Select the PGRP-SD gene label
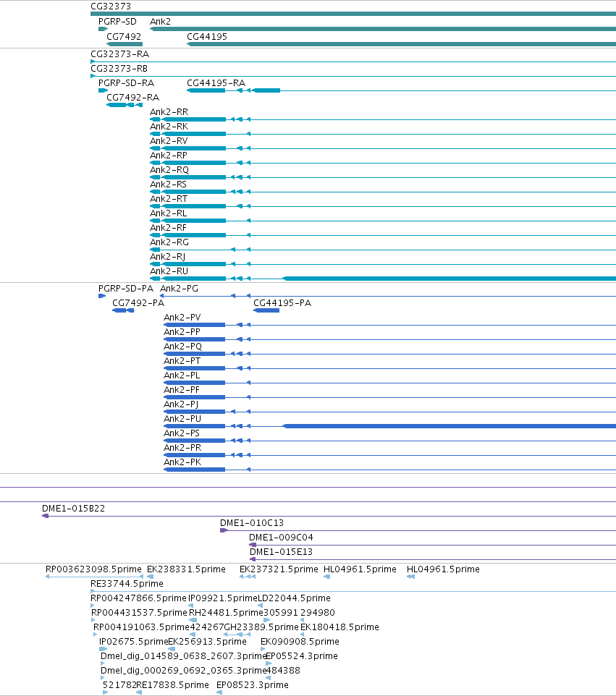616x696 pixels. 117,22
